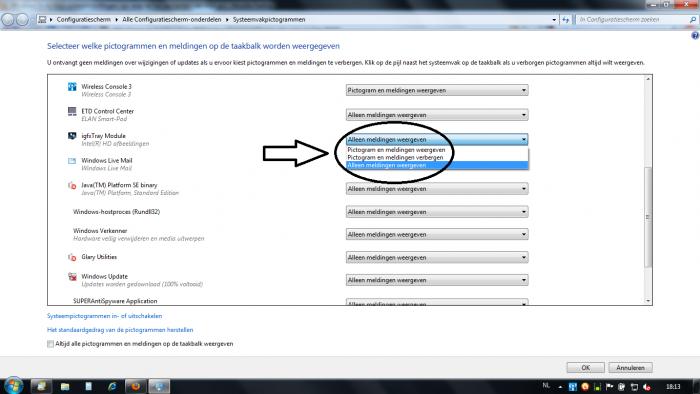This screenshot has width=700, height=394.
Task: Click 'Systeemvakpictogrammen' breadcrumb
Action: pos(269,20)
